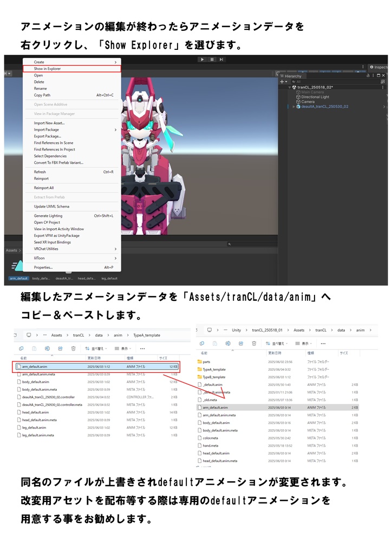The width and height of the screenshot is (392, 555).
Task: Open 並べ替え sort dropdown in TypeA_template Explorer
Action: tap(95, 349)
